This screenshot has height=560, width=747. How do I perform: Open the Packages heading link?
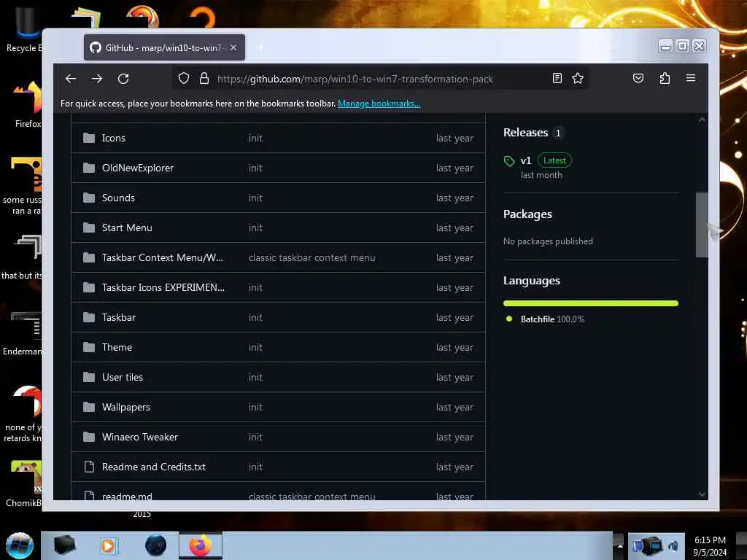coord(527,214)
